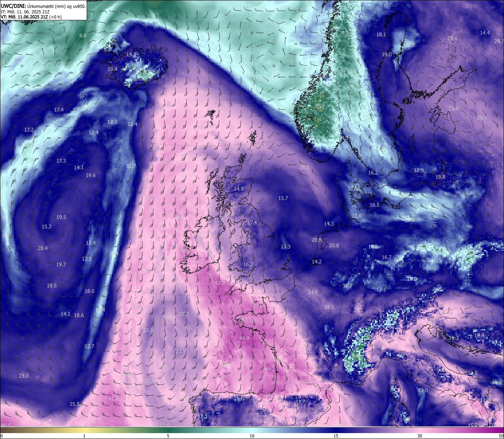Click the 19.6 map value
This screenshot has height=439, width=504.
pos(91,176)
